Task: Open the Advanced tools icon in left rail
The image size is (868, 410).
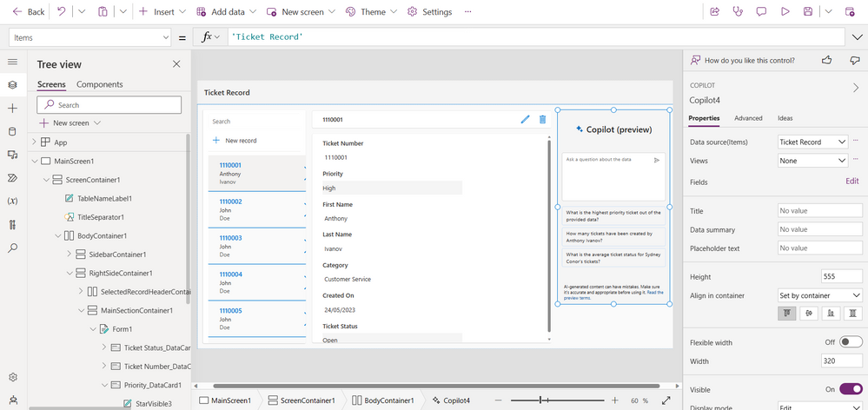Action: coord(13,224)
